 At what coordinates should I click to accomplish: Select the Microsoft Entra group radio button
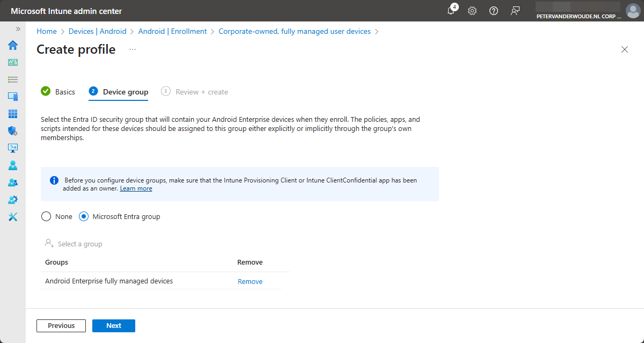84,216
